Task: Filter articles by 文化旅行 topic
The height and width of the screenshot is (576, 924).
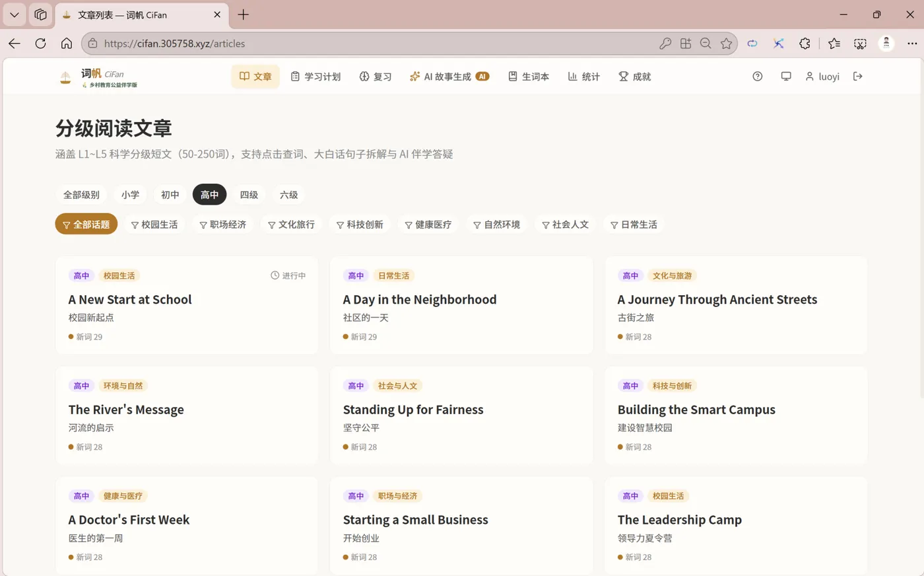Action: (292, 225)
